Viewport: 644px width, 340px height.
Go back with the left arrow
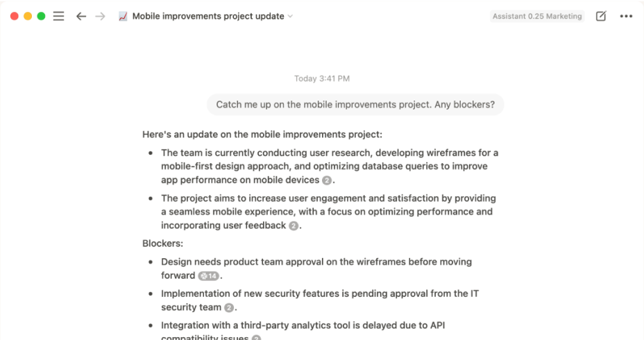[81, 16]
